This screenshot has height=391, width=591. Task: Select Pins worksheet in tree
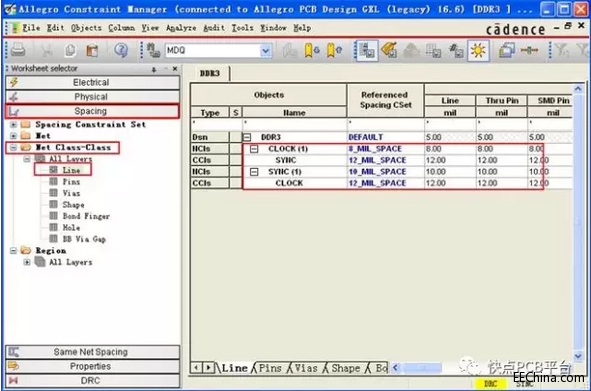pyautogui.click(x=71, y=182)
